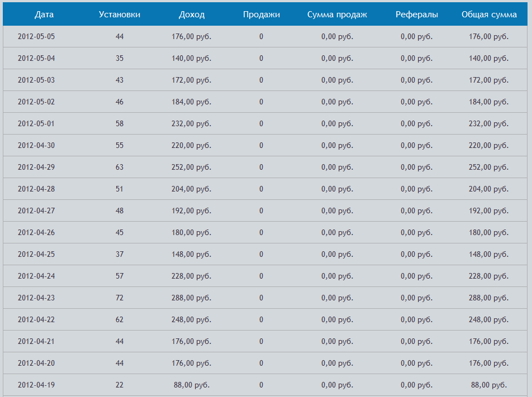
Task: Click the 2012-04-23 date cell
Action: tap(36, 298)
